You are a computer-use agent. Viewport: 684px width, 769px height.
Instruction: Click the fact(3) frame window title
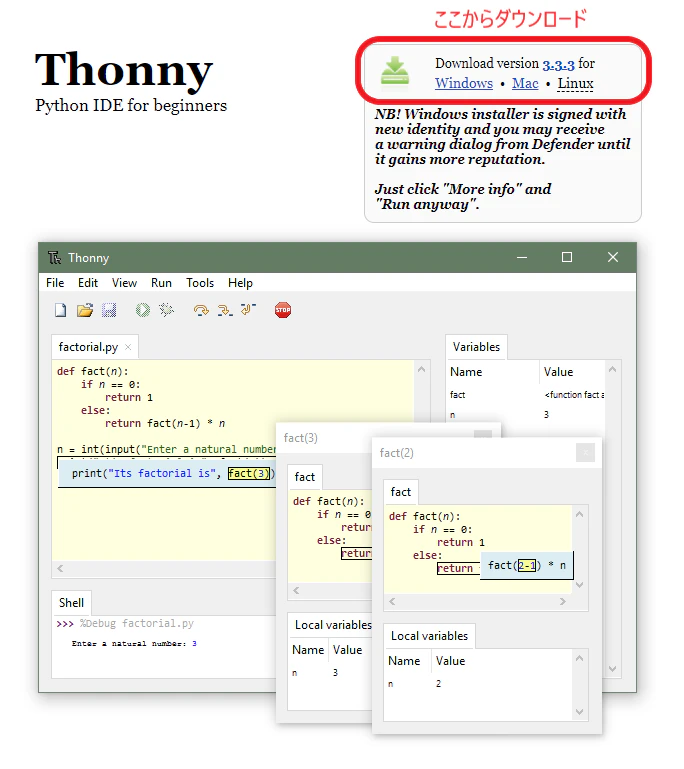(x=301, y=438)
